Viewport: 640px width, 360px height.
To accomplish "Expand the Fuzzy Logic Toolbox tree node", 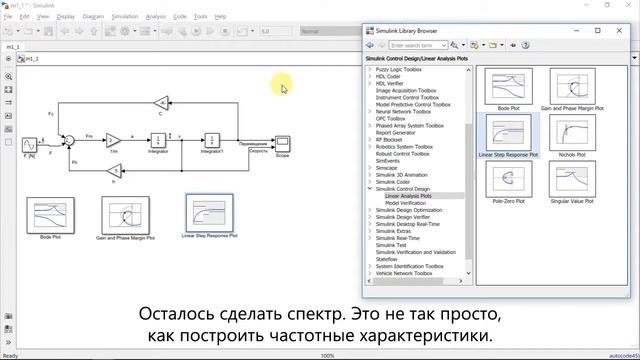I will tap(370, 69).
